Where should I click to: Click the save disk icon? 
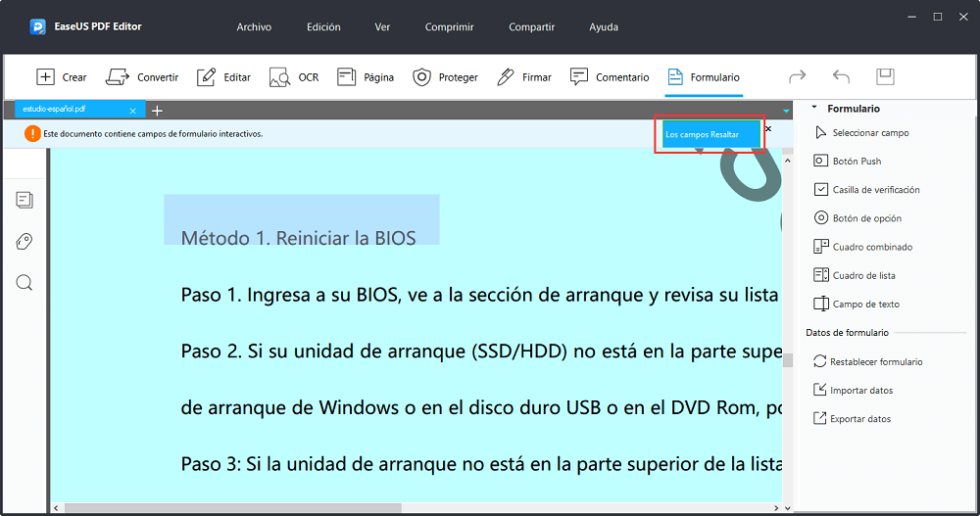(x=885, y=76)
